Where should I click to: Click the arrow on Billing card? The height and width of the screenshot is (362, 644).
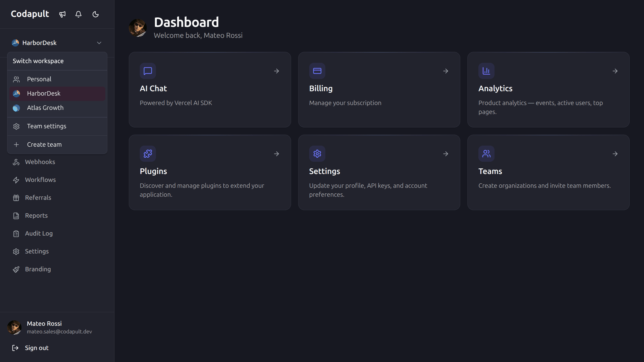[x=446, y=71]
